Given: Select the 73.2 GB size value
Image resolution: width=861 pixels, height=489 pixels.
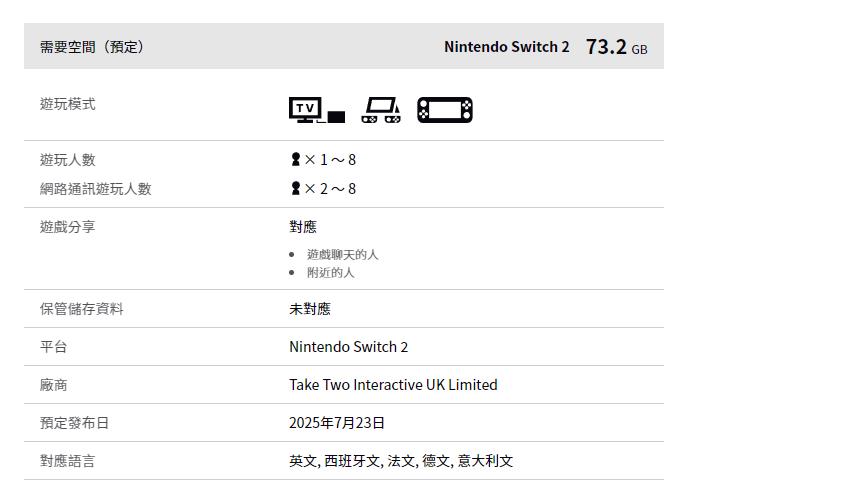Looking at the screenshot, I should [616, 47].
